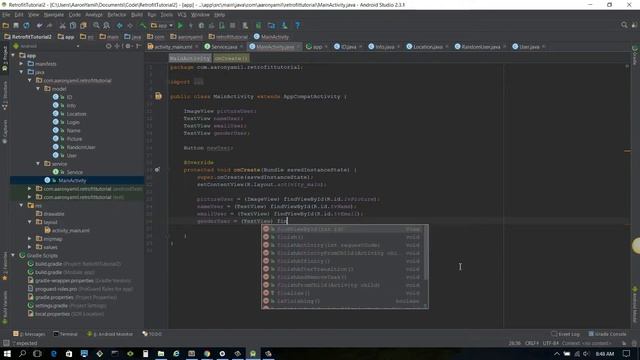Click the Windows Start button
This screenshot has width=640, height=360.
[x=7, y=353]
